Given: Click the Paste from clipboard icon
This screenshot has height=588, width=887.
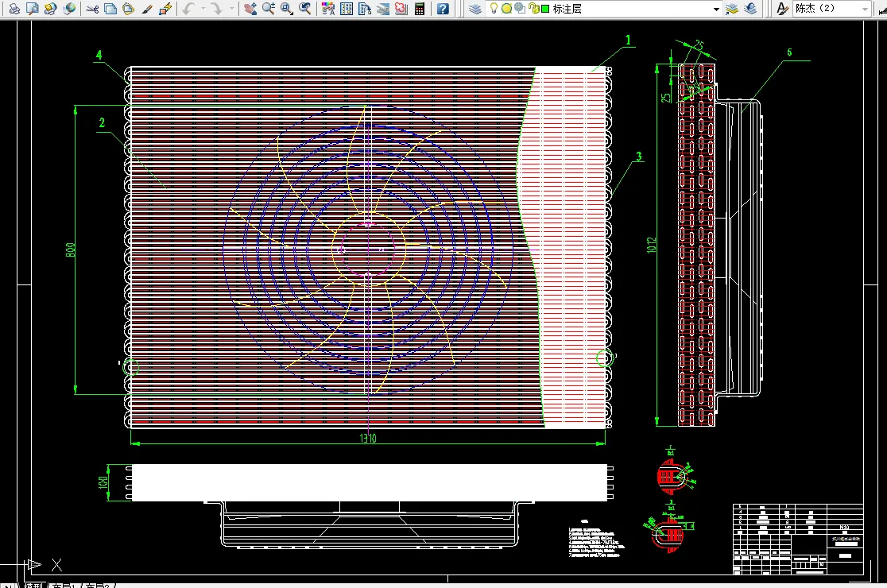Looking at the screenshot, I should click(x=129, y=9).
